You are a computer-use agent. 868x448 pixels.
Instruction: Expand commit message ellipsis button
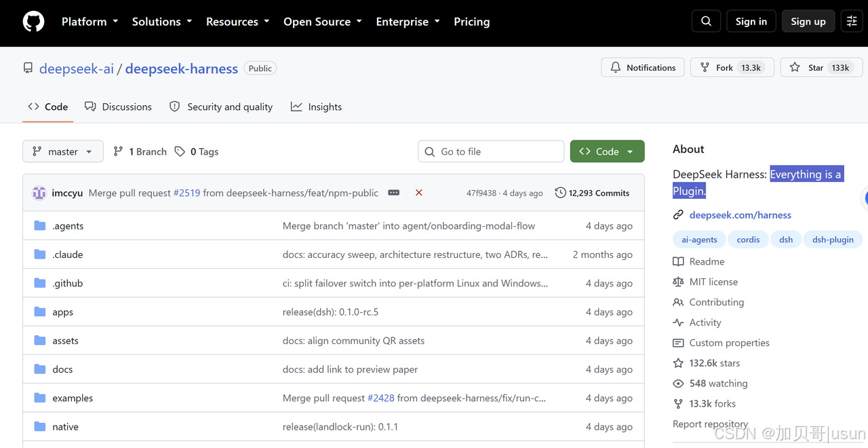(x=393, y=193)
